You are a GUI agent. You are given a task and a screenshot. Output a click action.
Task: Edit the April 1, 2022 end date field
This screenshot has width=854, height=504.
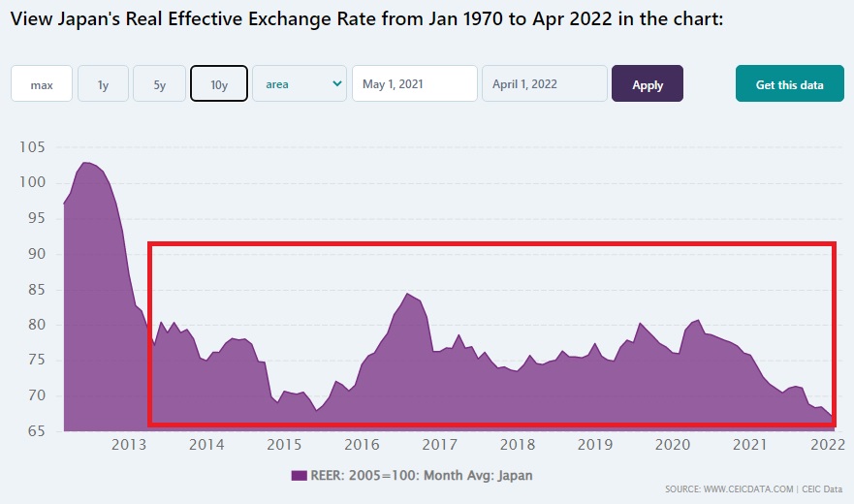point(544,84)
